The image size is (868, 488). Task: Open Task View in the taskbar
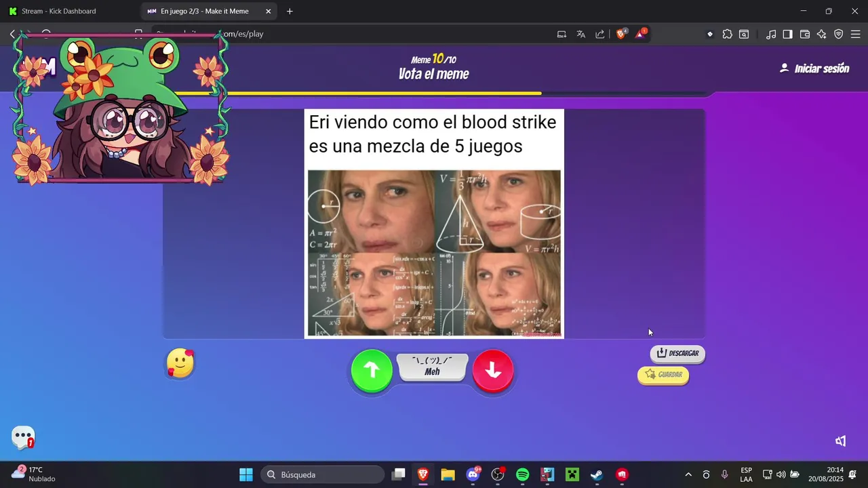(x=399, y=474)
